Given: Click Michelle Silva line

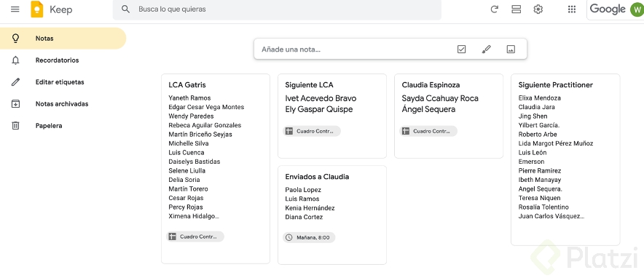Looking at the screenshot, I should click(189, 143).
